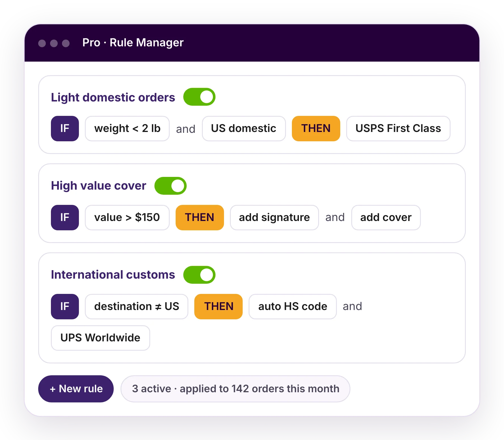
Task: Select the US domestic condition chip
Action: pyautogui.click(x=244, y=129)
